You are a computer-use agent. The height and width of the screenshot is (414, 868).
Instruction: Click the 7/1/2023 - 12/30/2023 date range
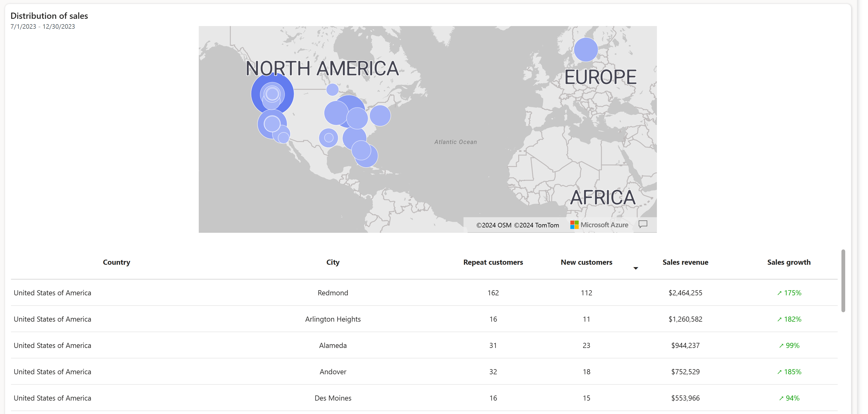[43, 26]
